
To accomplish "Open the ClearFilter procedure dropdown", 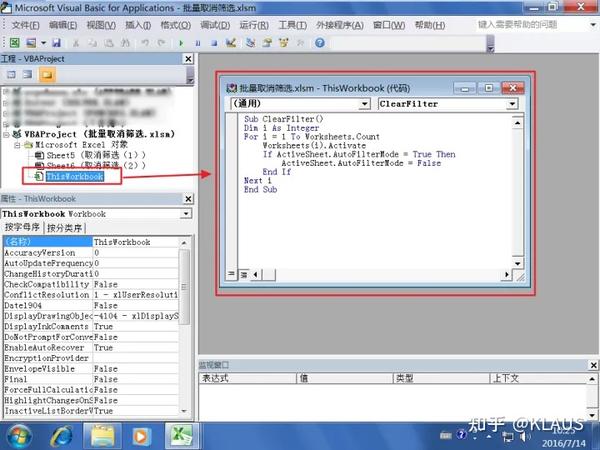I will [x=512, y=104].
